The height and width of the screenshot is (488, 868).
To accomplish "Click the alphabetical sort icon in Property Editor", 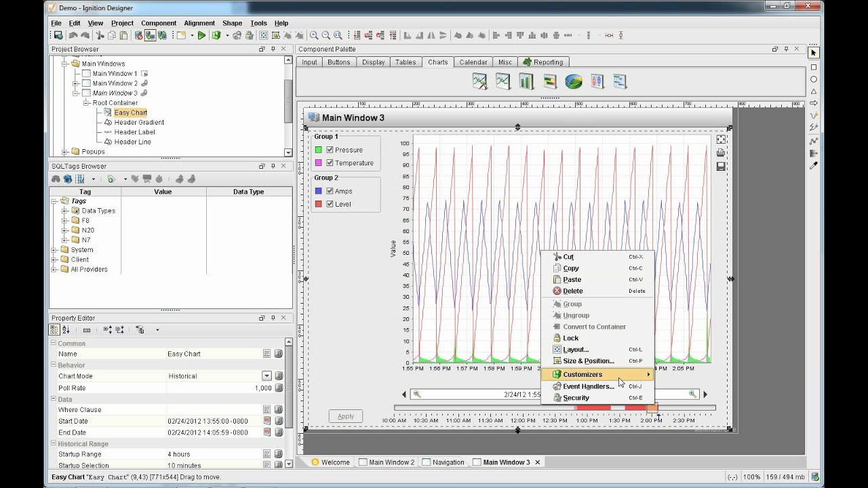I will pos(66,330).
